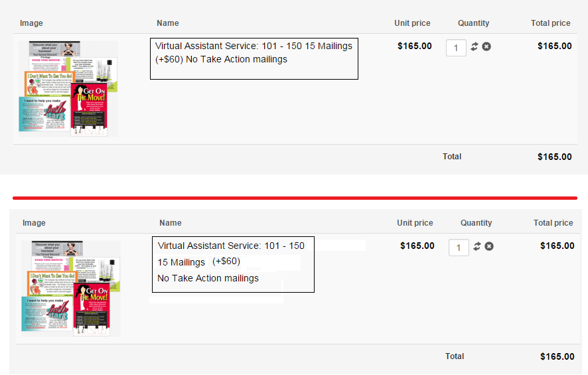Screen dimensions: 588x375
Task: Open the product thumbnail above the red line
Action: click(68, 88)
